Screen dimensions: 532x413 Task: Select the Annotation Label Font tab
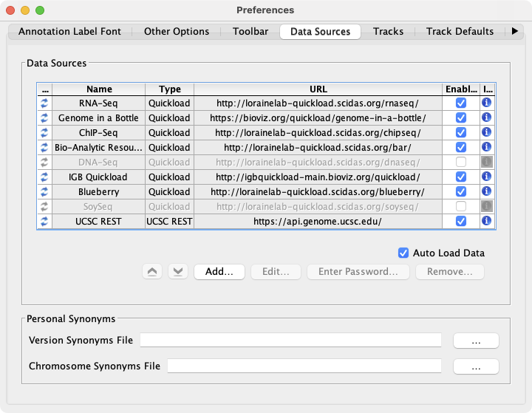(x=69, y=32)
